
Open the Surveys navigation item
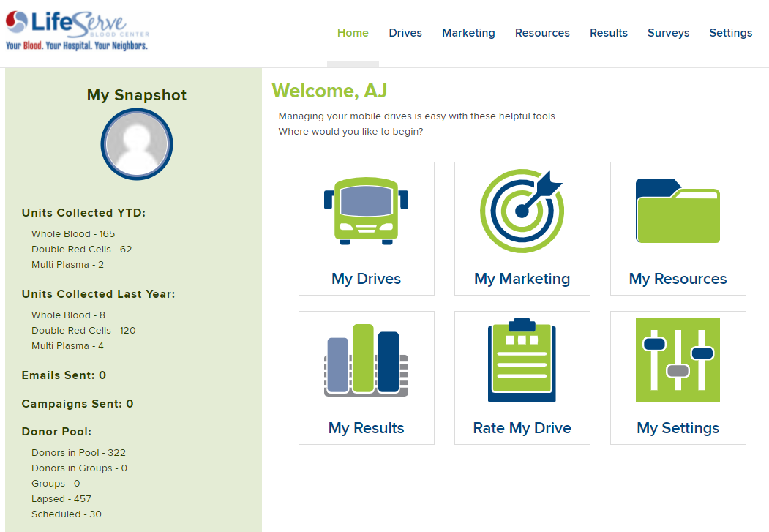tap(668, 33)
